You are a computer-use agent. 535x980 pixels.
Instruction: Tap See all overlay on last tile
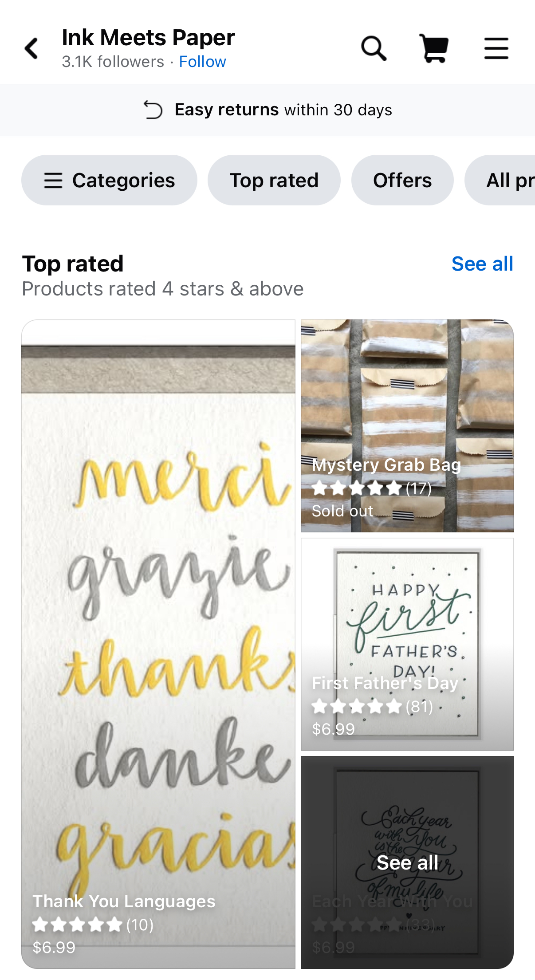pos(407,862)
